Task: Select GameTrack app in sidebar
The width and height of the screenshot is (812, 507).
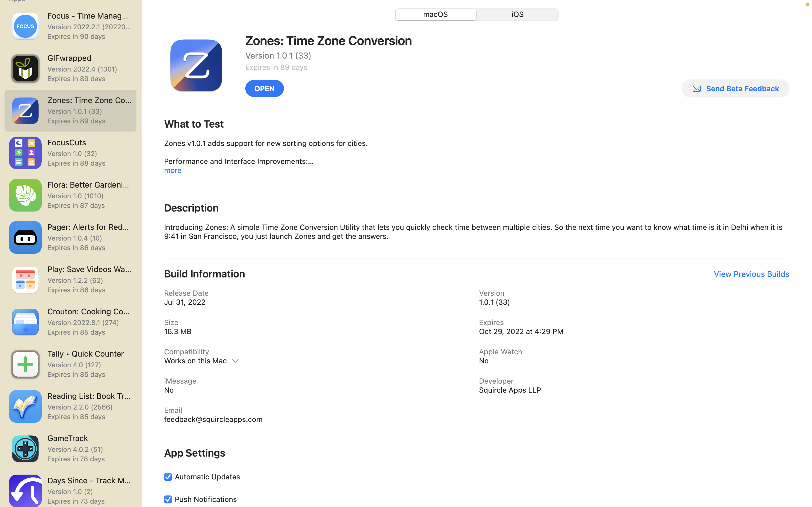Action: tap(70, 448)
